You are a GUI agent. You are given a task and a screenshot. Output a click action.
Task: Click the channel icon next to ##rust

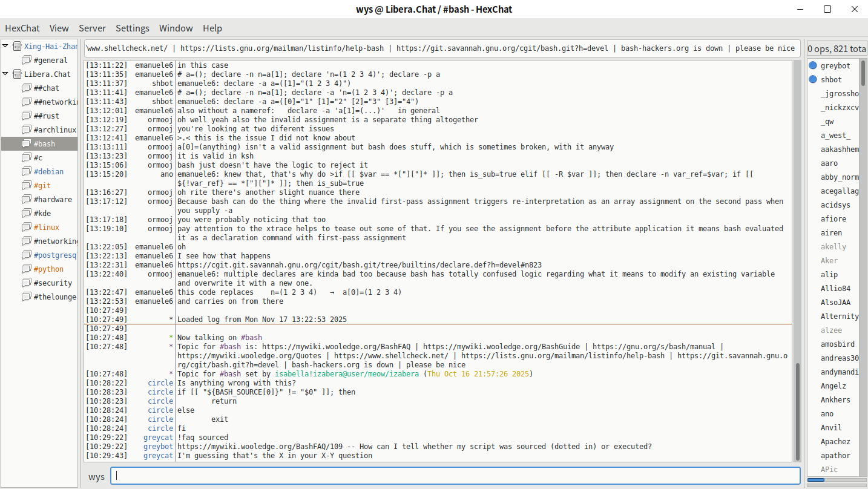click(26, 116)
